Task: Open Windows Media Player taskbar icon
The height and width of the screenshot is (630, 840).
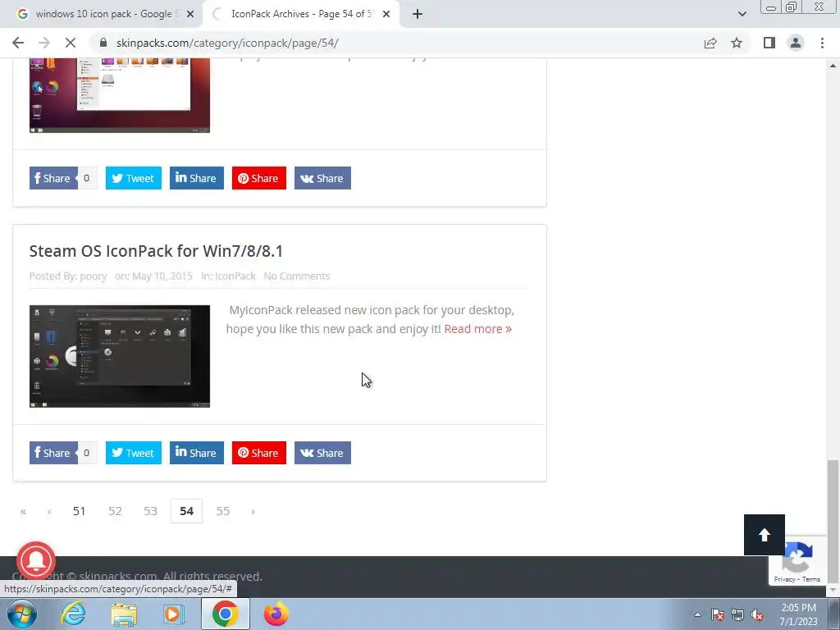Action: click(x=174, y=614)
